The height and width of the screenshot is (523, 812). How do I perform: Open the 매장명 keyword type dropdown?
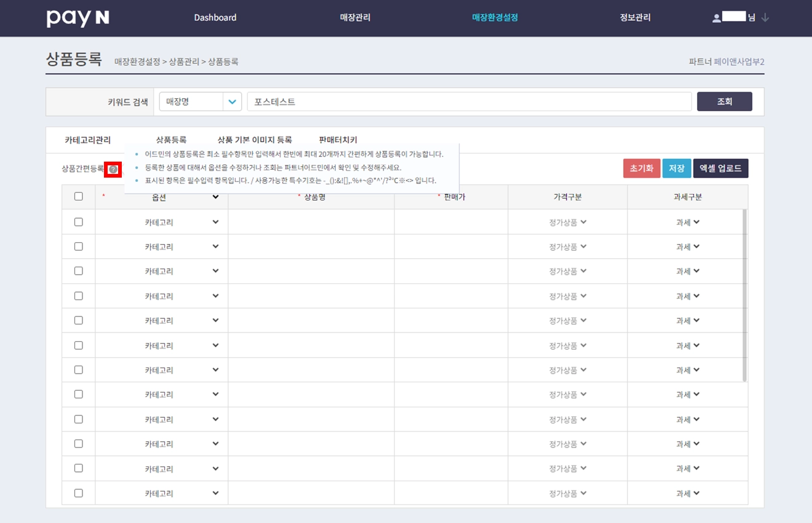click(x=200, y=102)
